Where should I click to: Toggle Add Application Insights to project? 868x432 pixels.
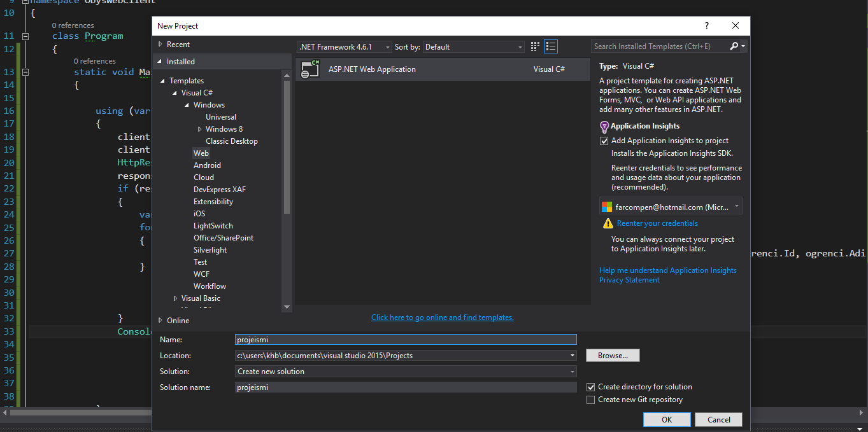pos(604,141)
